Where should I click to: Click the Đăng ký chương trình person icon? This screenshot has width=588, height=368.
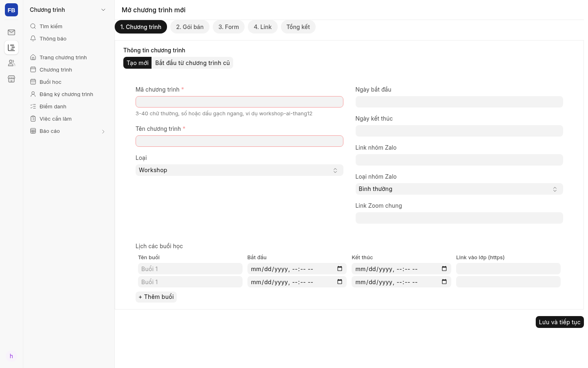(x=33, y=94)
